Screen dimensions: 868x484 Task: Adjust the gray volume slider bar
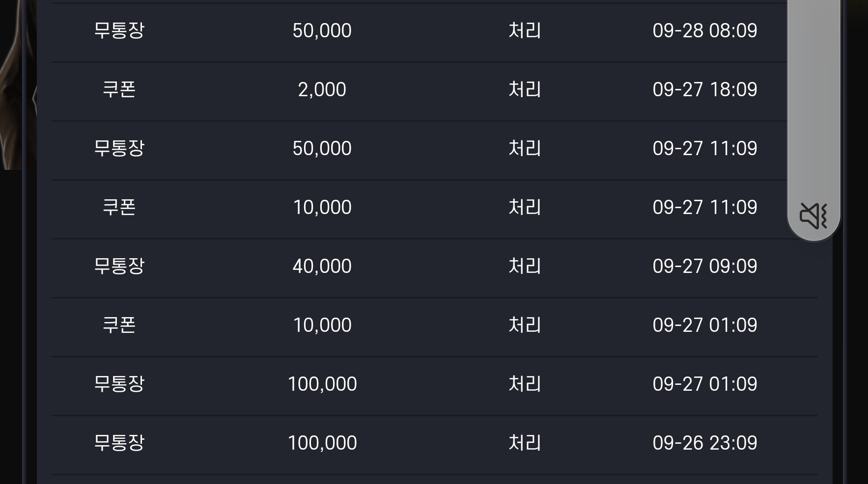(814, 120)
